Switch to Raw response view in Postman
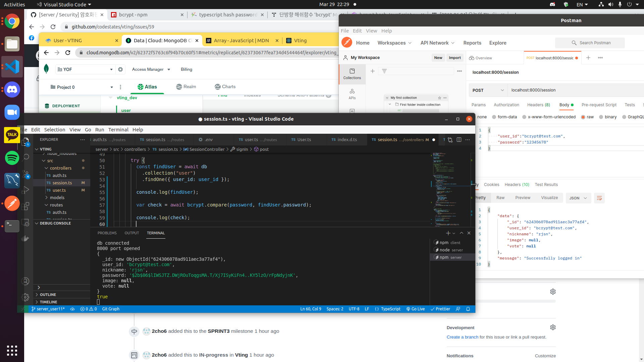Viewport: 644px width, 362px height. click(500, 198)
